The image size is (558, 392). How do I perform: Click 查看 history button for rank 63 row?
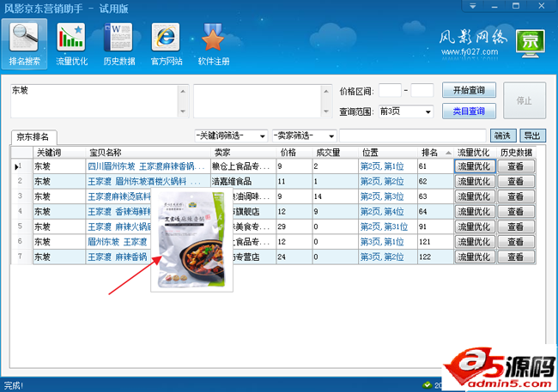tap(516, 196)
